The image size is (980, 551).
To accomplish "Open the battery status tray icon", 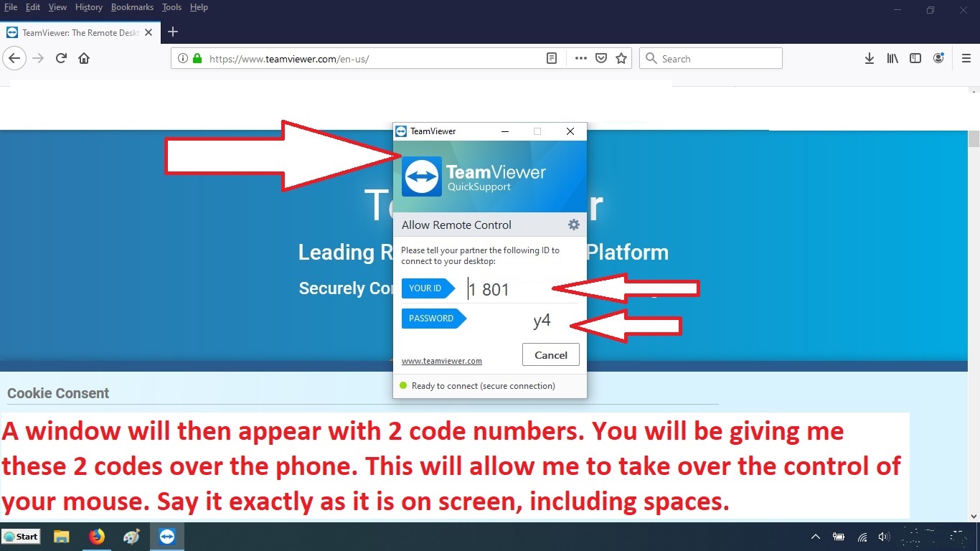I will (839, 537).
